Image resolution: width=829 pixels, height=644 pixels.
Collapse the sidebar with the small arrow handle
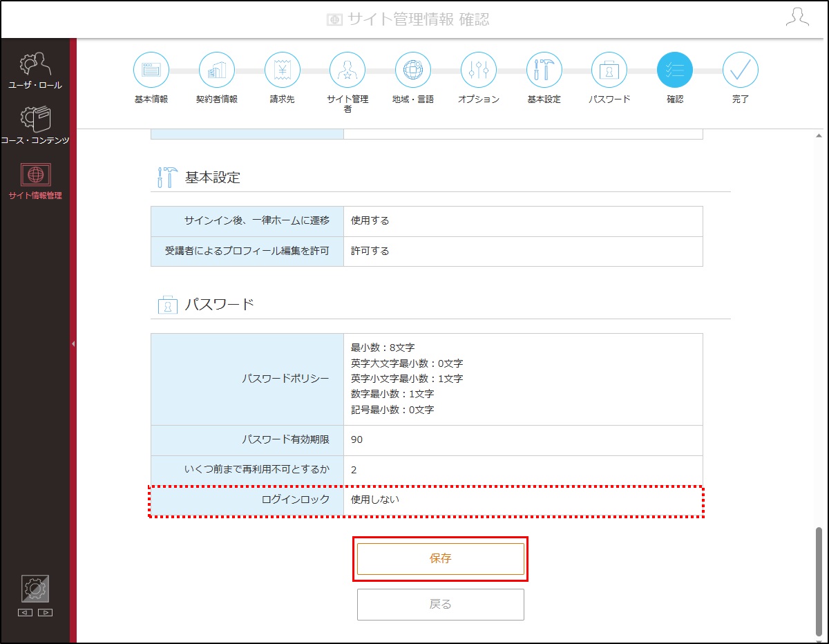(73, 343)
